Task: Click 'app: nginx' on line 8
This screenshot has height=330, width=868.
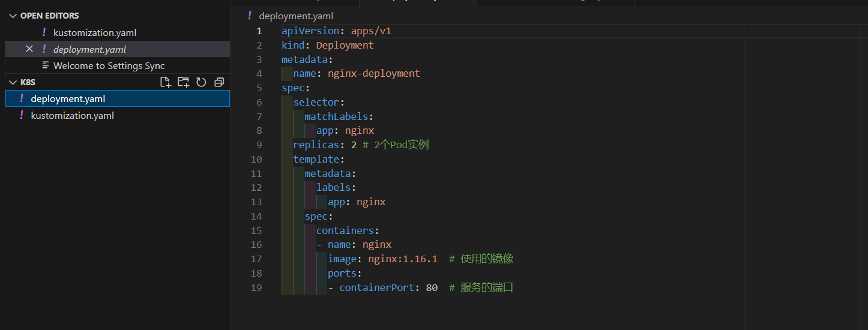Action: (x=345, y=131)
